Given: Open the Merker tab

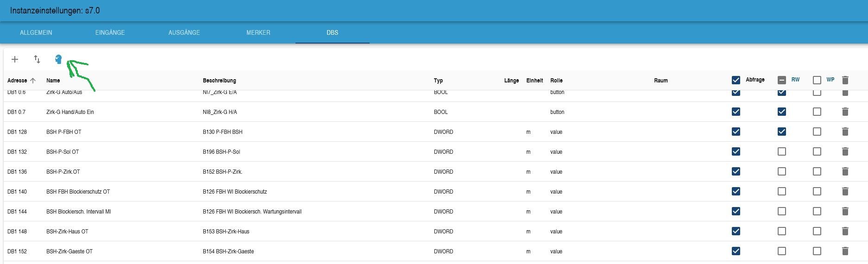Looking at the screenshot, I should click(x=258, y=32).
